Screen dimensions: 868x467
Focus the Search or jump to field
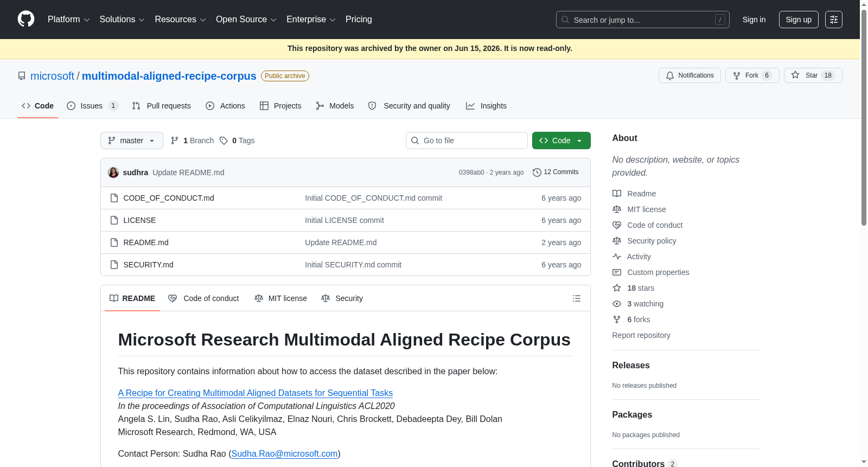point(643,20)
